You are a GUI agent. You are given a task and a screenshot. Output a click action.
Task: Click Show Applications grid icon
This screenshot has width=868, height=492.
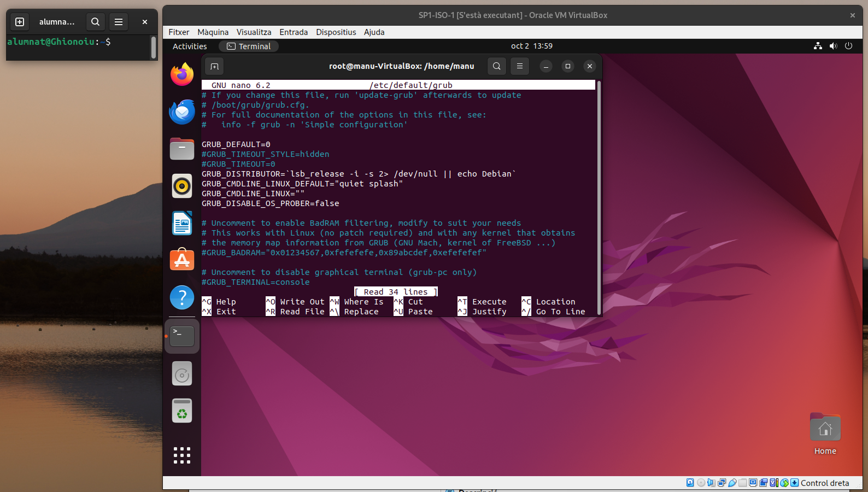coord(182,455)
